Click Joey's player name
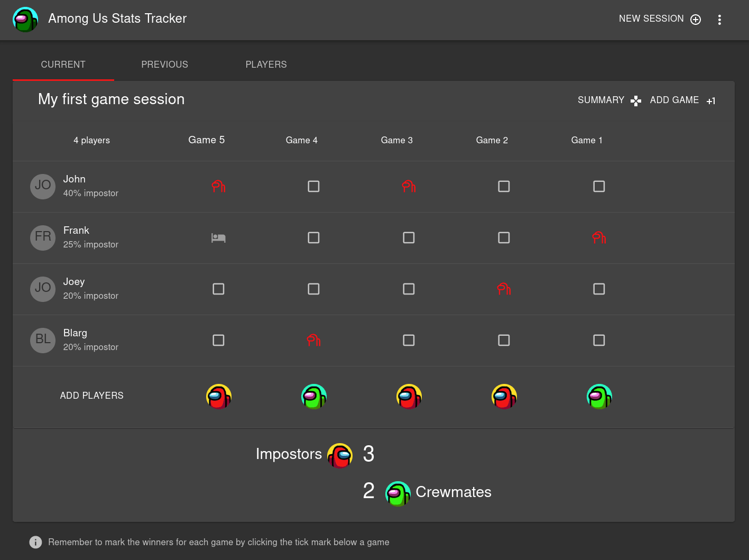 [74, 282]
